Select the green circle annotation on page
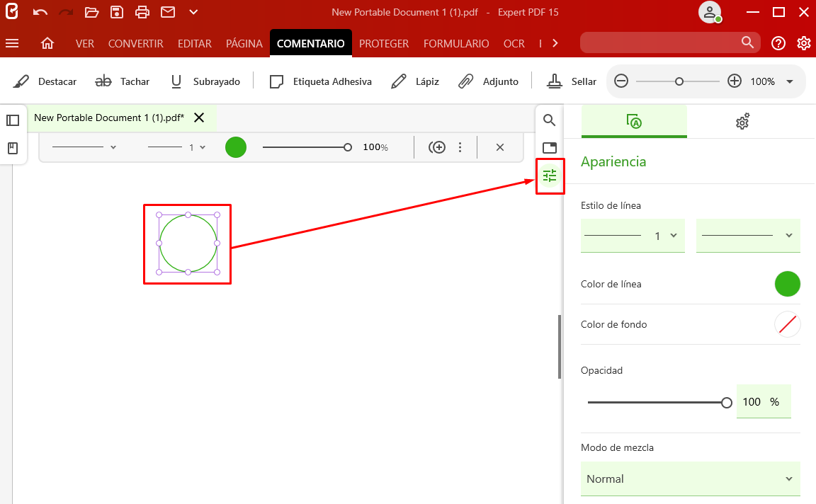 188,244
